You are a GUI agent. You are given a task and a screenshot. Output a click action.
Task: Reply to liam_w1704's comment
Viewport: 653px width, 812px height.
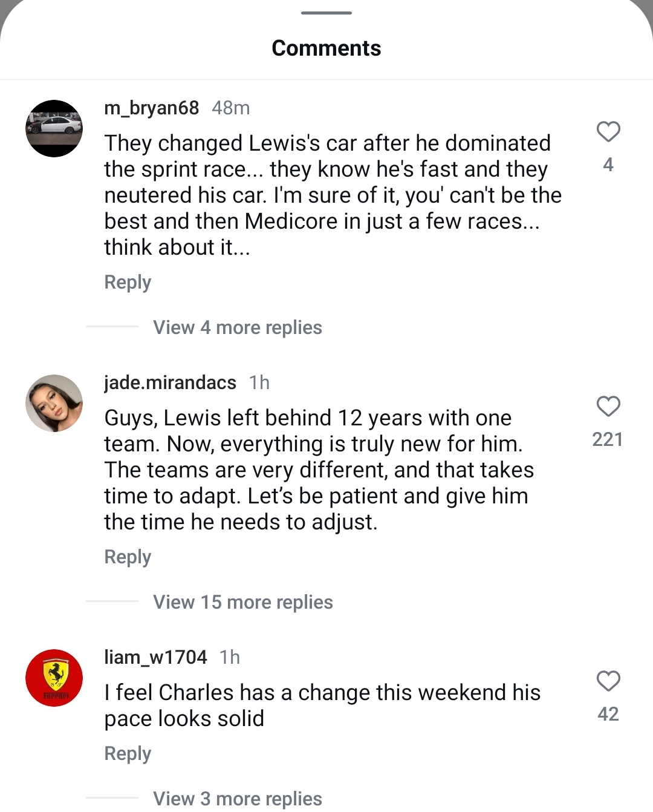[x=128, y=753]
